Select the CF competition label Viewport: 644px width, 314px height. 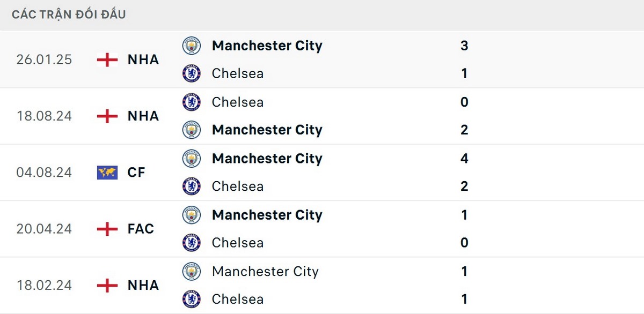tap(138, 173)
